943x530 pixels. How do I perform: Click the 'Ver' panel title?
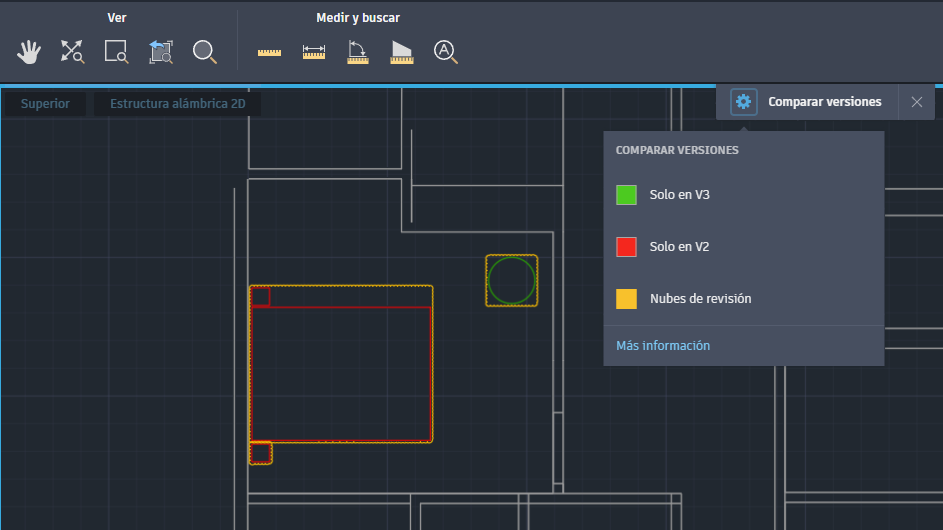point(117,17)
